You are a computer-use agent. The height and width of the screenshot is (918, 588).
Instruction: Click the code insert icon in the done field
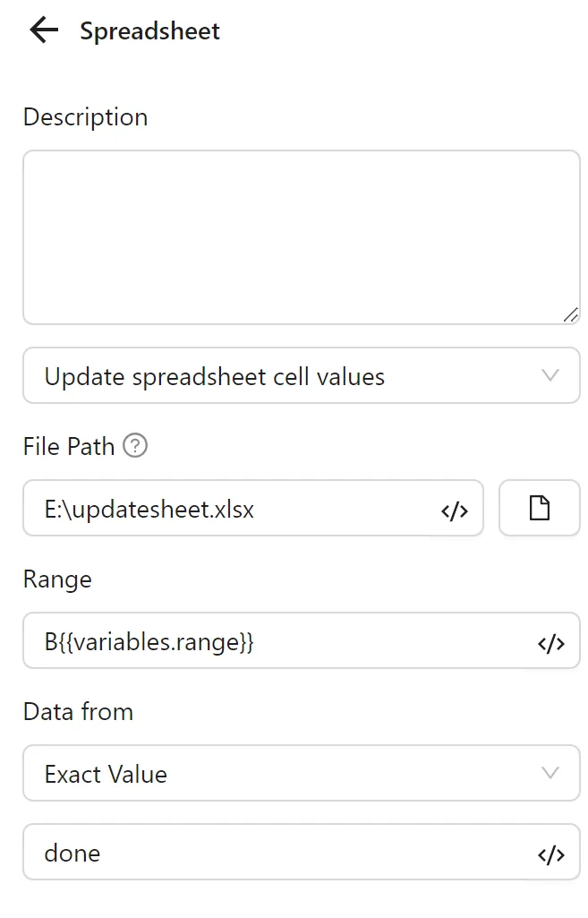pyautogui.click(x=552, y=853)
